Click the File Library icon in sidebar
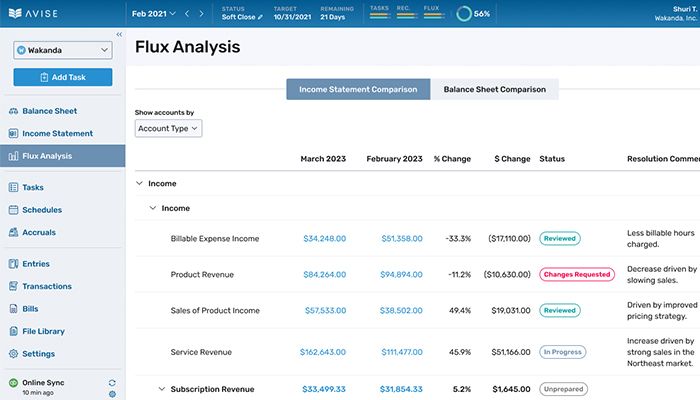The height and width of the screenshot is (400, 700). coord(13,331)
